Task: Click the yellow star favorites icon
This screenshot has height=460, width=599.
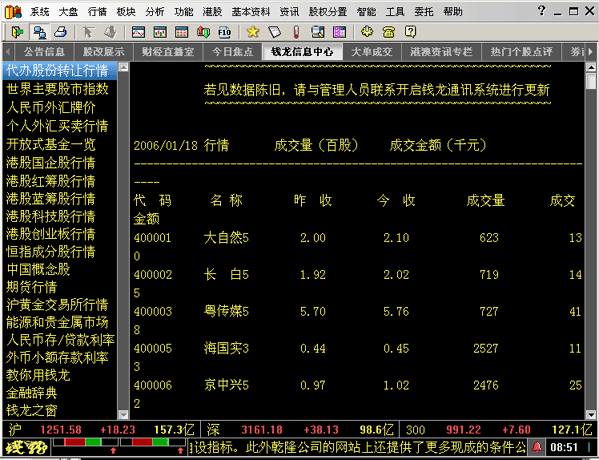Action: (x=253, y=32)
